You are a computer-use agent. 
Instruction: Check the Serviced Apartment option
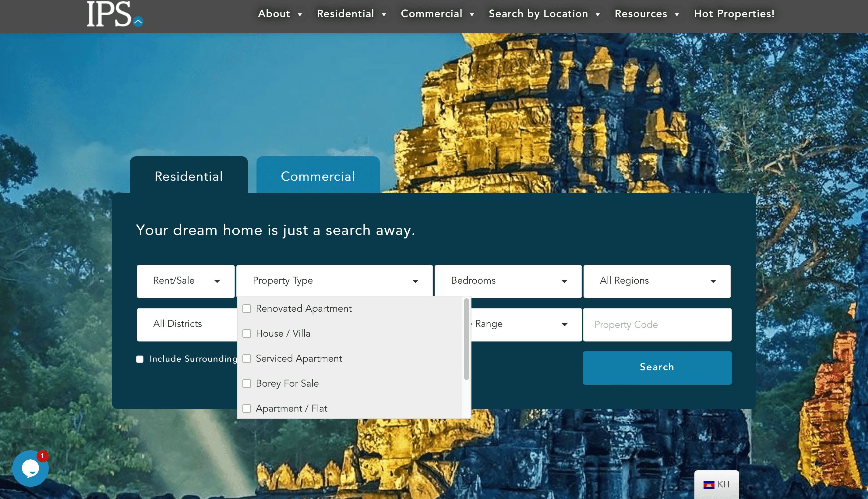[x=247, y=359]
